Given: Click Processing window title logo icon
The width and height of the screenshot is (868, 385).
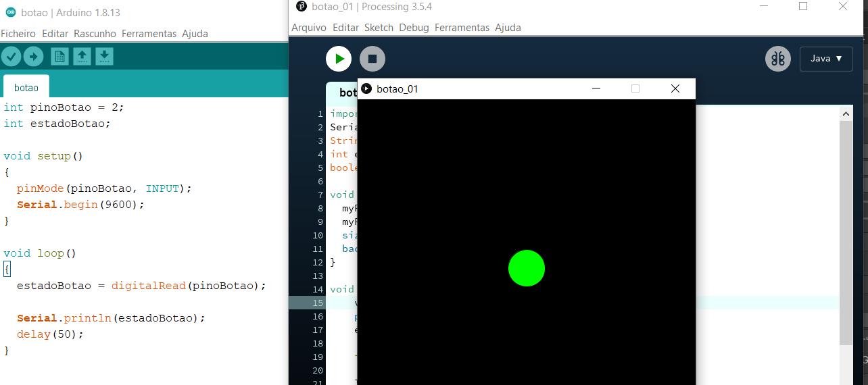Looking at the screenshot, I should tap(302, 7).
